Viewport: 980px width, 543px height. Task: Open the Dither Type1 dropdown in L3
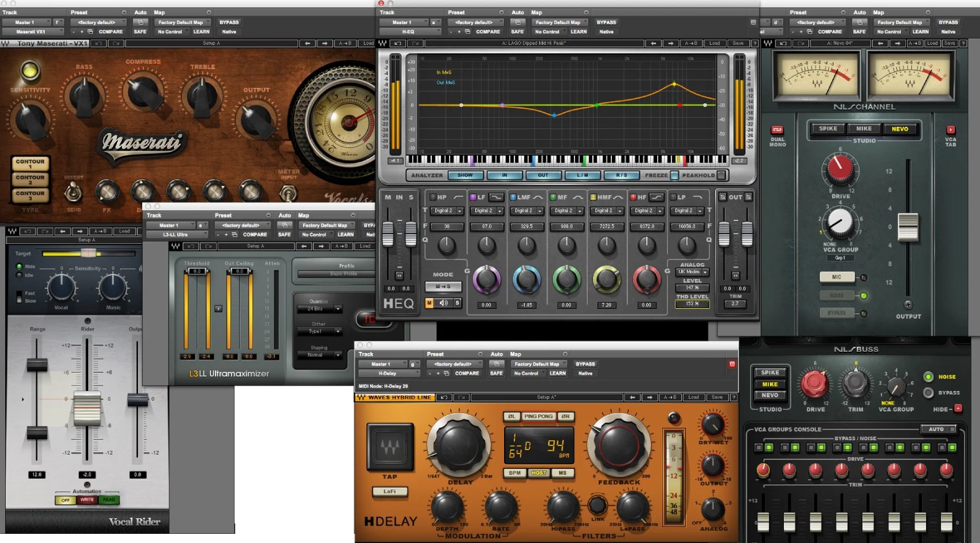tap(319, 332)
